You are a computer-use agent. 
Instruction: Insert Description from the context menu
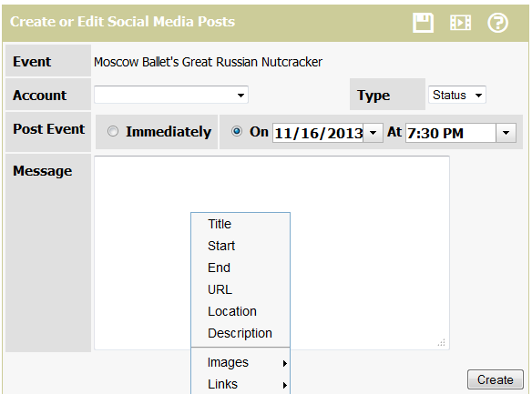coord(240,333)
